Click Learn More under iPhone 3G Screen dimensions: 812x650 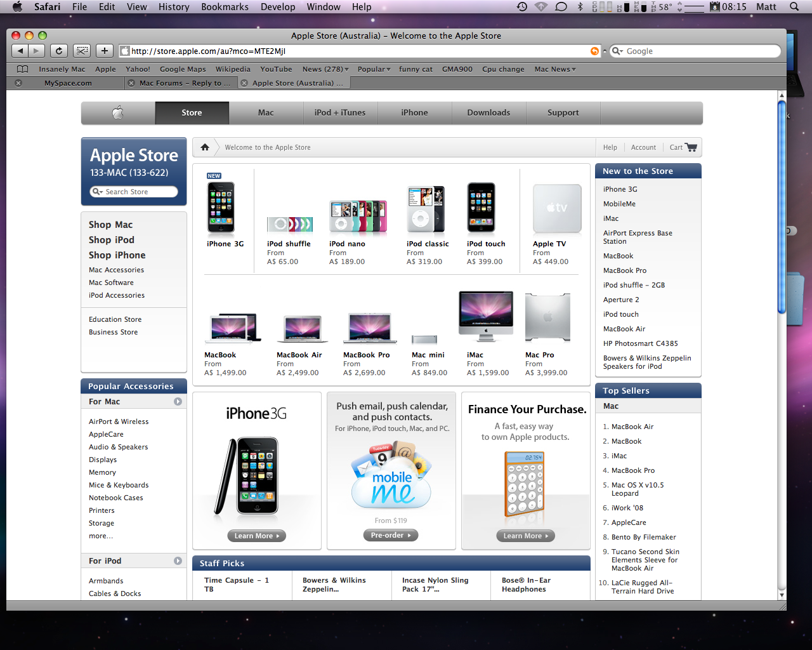(256, 536)
